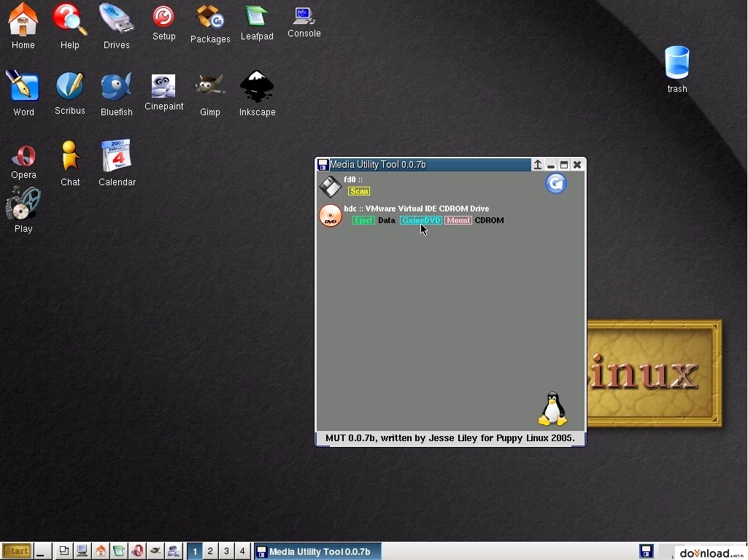
Task: Click the Media Utility Tool title bar text
Action: click(x=377, y=164)
